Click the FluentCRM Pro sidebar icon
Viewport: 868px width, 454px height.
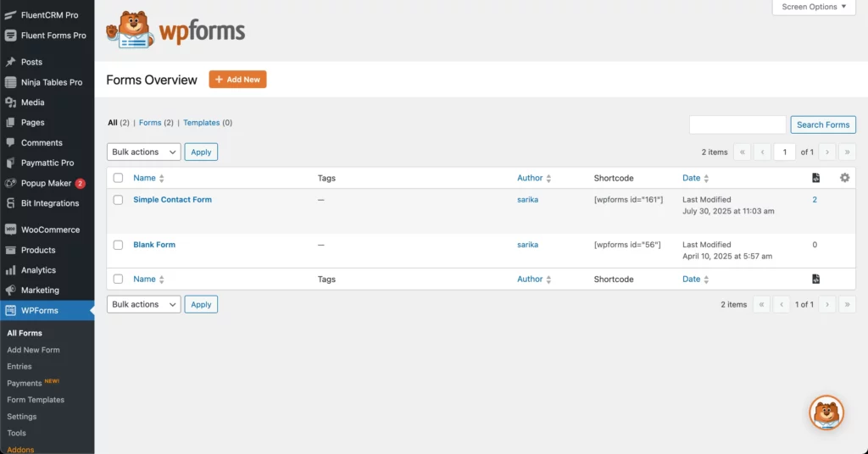(x=10, y=15)
